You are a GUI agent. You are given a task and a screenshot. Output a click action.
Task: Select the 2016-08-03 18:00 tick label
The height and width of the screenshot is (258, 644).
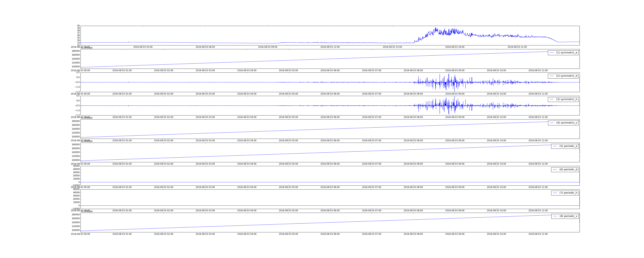[x=455, y=47]
